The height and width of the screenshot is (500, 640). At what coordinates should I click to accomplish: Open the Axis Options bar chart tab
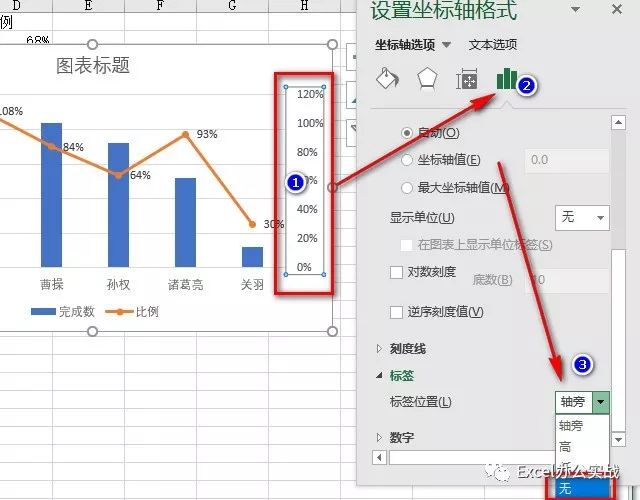506,78
